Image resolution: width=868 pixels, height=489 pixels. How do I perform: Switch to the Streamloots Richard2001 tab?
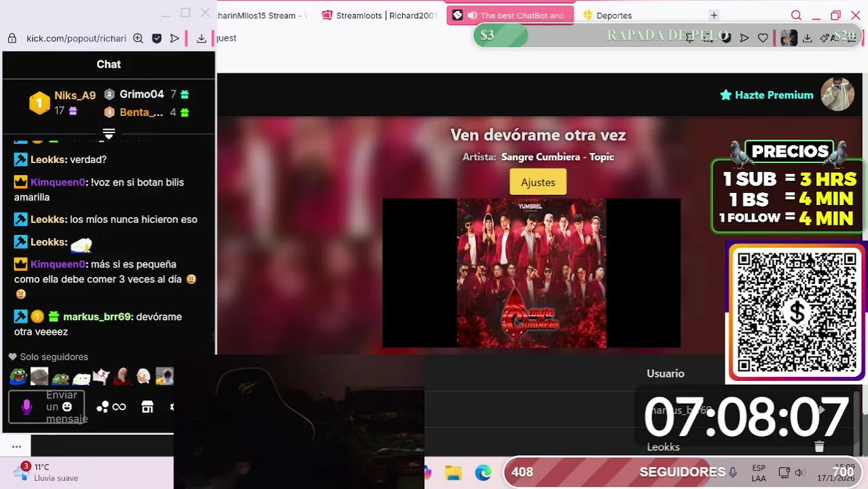(x=379, y=15)
